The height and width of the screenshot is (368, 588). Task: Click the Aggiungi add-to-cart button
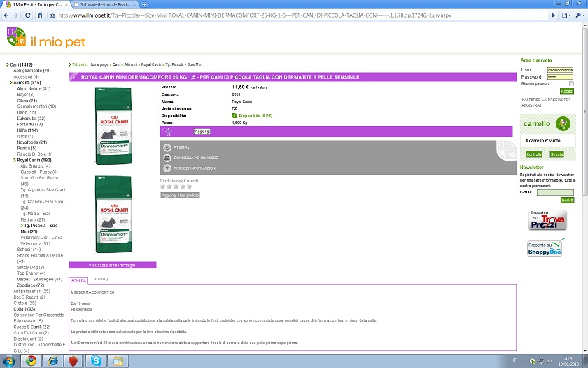202,132
